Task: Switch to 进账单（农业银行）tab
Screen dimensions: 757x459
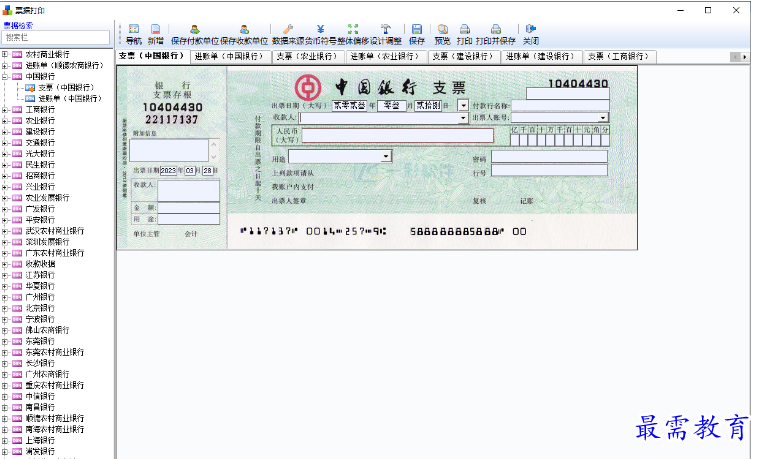Action: point(386,56)
